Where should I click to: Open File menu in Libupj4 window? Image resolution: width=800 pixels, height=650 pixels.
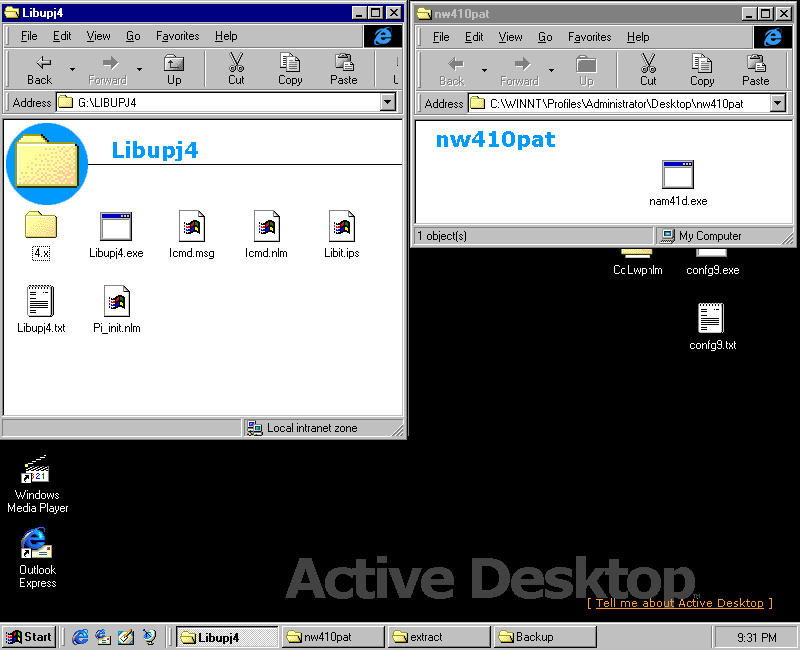pyautogui.click(x=29, y=36)
